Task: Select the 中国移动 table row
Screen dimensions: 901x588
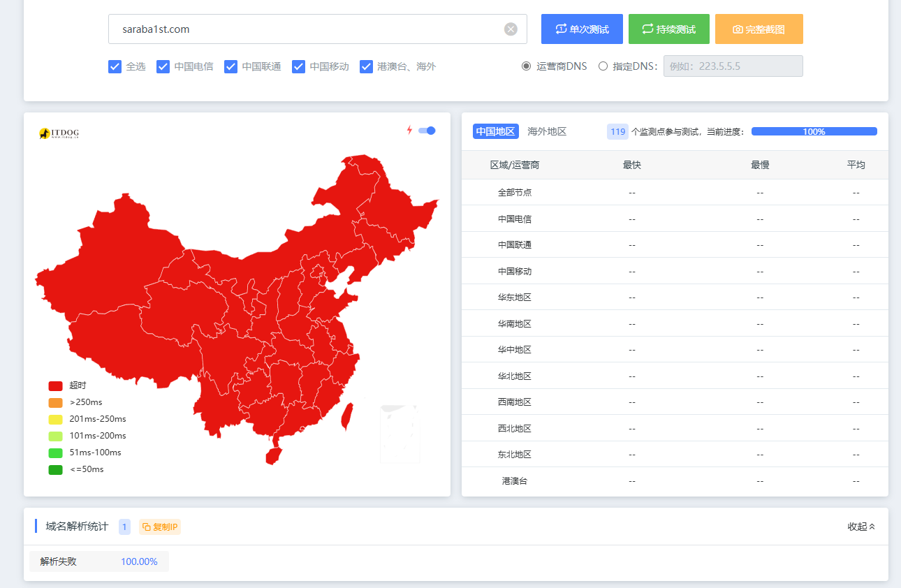Action: click(675, 271)
